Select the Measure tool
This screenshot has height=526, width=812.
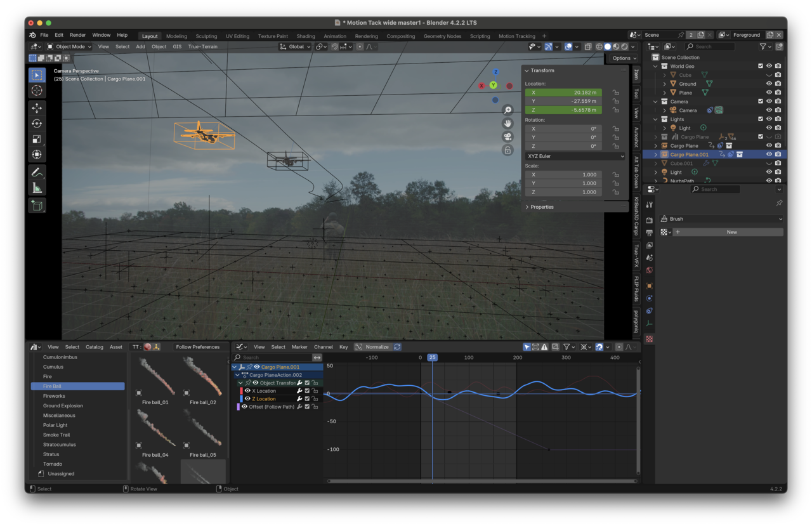click(37, 187)
